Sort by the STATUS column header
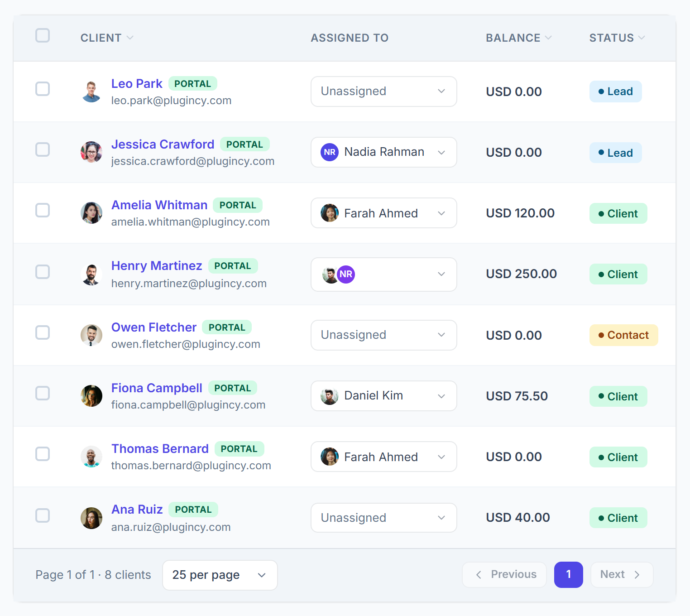This screenshot has height=616, width=690. [611, 38]
